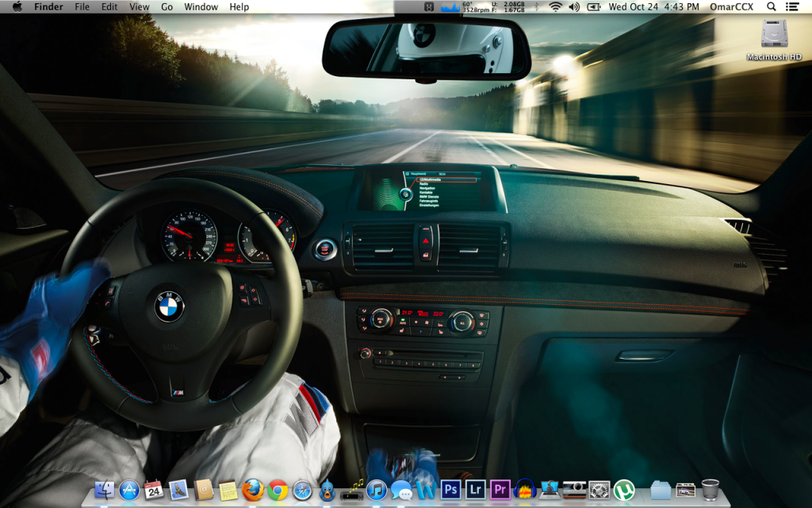This screenshot has height=508, width=812.
Task: Open System Preferences gear in Dock
Action: tap(599, 490)
